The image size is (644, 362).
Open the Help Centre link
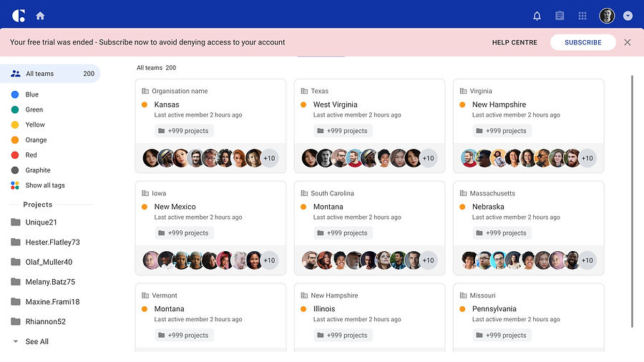(x=514, y=42)
